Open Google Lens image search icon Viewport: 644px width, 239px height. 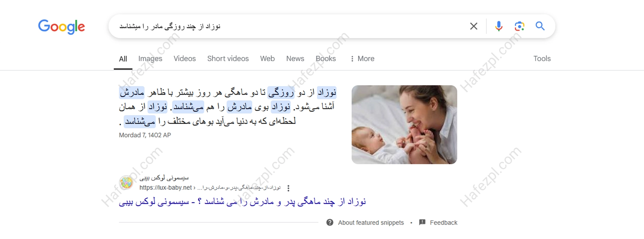coord(519,26)
